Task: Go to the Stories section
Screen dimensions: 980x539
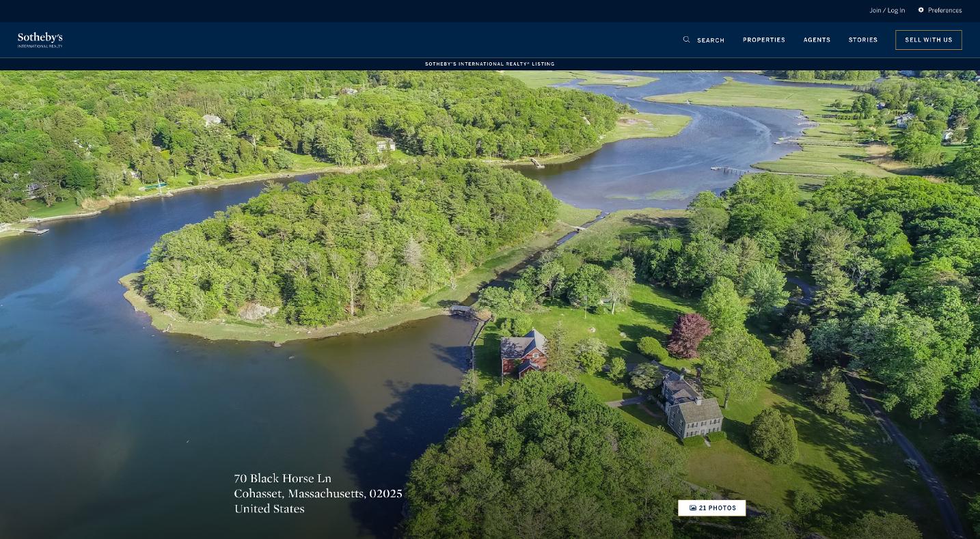Action: coord(863,40)
